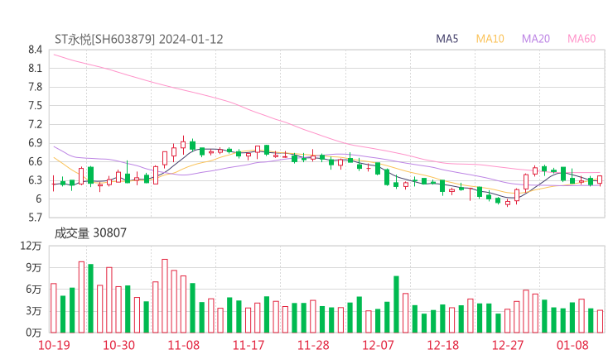Click the 10-30 date axis label

pos(118,345)
